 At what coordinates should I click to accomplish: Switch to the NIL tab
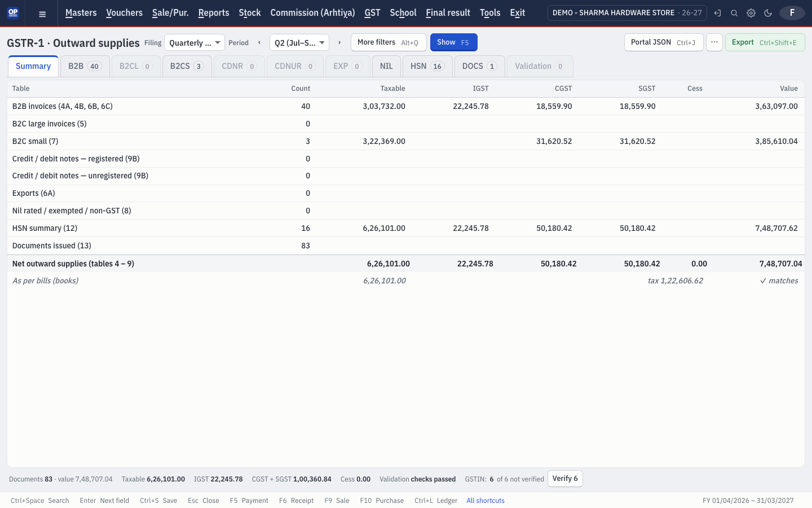[386, 66]
